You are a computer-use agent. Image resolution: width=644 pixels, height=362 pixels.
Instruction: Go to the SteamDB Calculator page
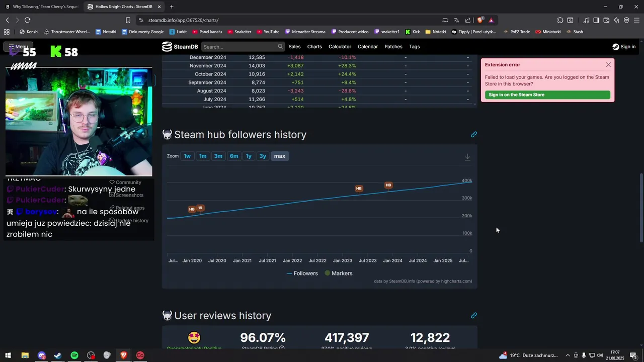340,47
